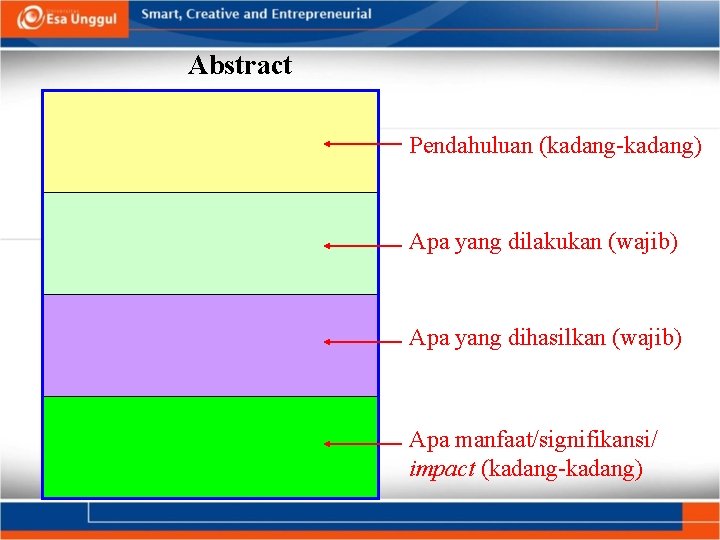Click the text 'Apa manfaat/signifikansi/'
Screen dimensions: 720x540
tap(534, 439)
